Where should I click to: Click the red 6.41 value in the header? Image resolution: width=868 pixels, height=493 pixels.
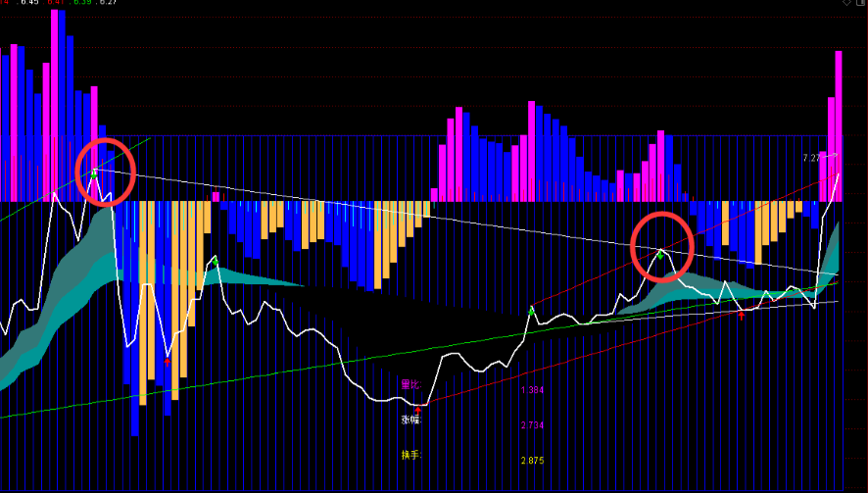coord(56,2)
